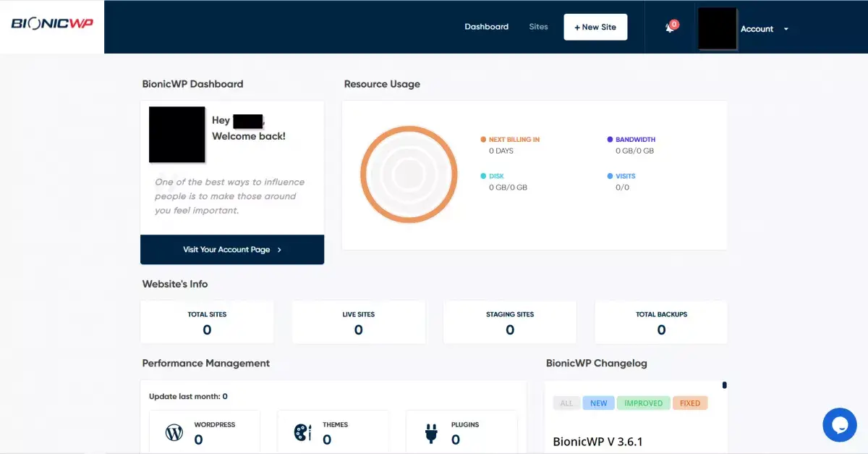The width and height of the screenshot is (868, 454).
Task: Click the WordPress logo icon
Action: [174, 433]
